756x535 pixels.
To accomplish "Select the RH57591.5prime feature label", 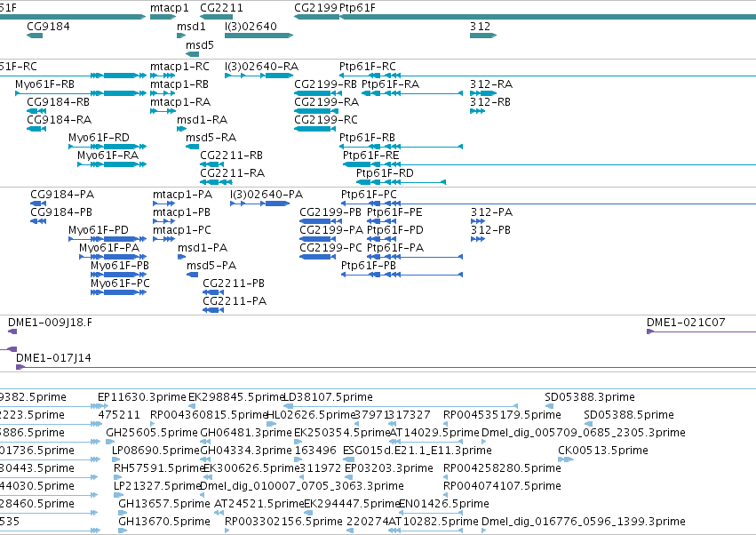I will pos(160,468).
